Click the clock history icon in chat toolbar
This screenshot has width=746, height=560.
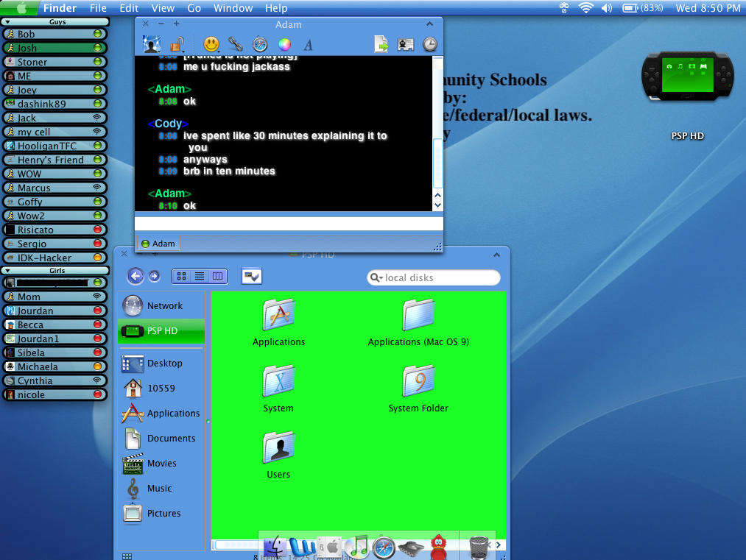coord(429,44)
